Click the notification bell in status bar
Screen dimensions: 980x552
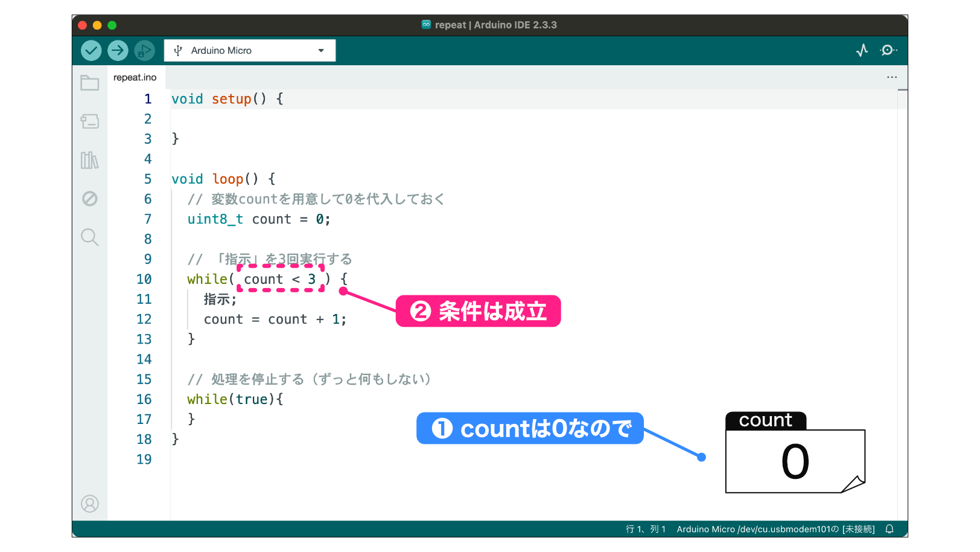click(x=889, y=529)
